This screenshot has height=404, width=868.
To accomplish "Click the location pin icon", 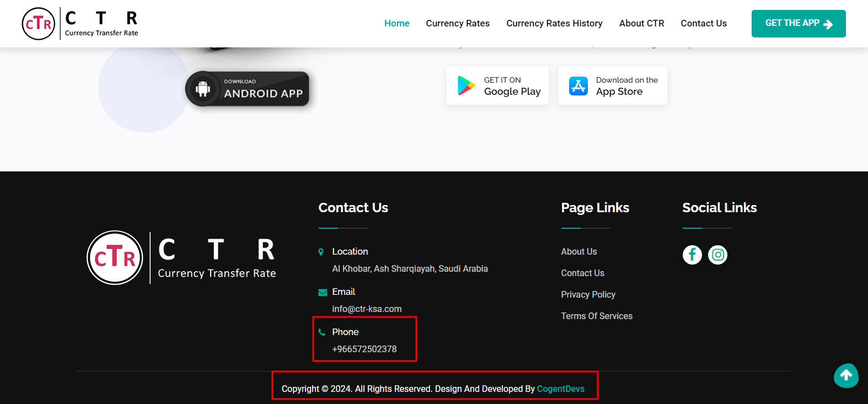I will coord(321,252).
